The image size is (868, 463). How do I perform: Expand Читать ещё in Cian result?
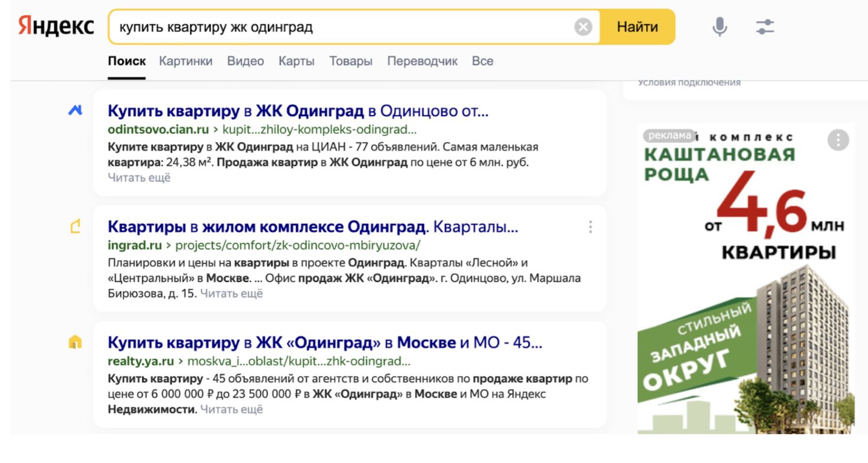pos(139,178)
